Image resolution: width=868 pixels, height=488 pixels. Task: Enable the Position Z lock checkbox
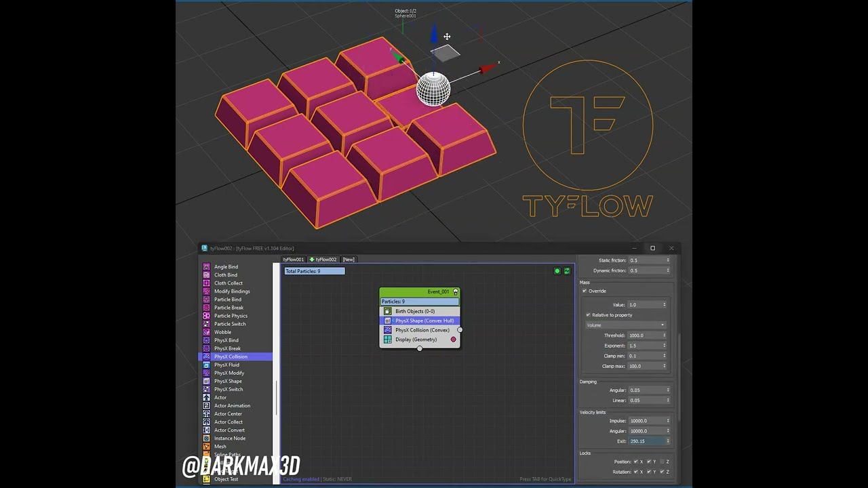pos(662,462)
